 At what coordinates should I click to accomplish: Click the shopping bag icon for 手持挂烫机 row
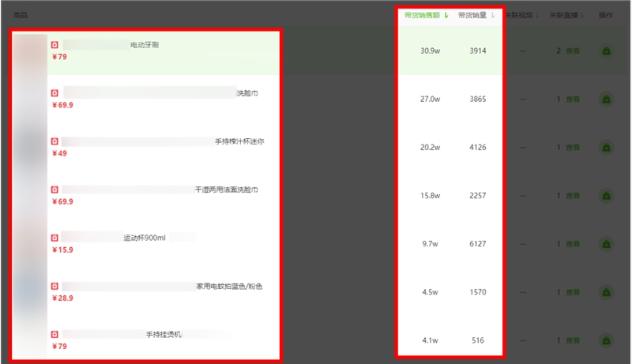(x=606, y=340)
